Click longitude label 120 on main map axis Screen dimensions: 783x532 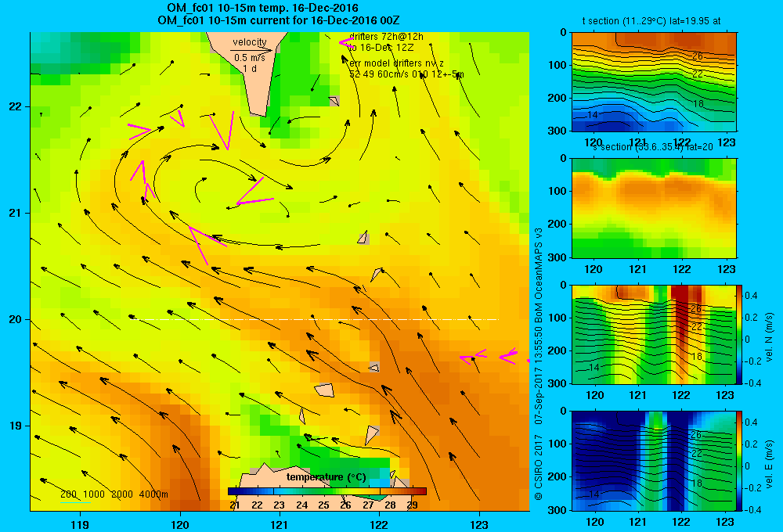180,524
